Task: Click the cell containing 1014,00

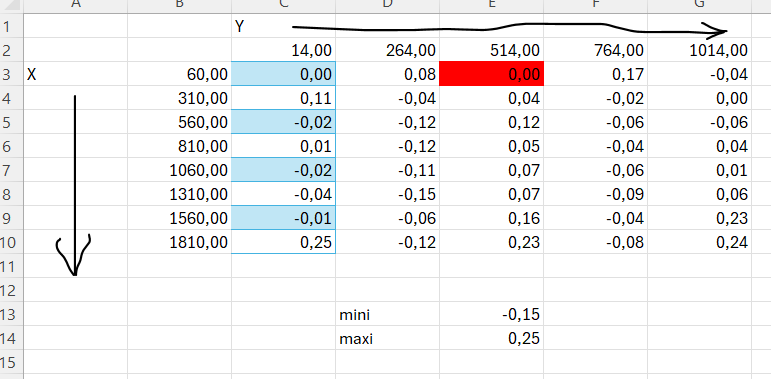Action: click(699, 50)
